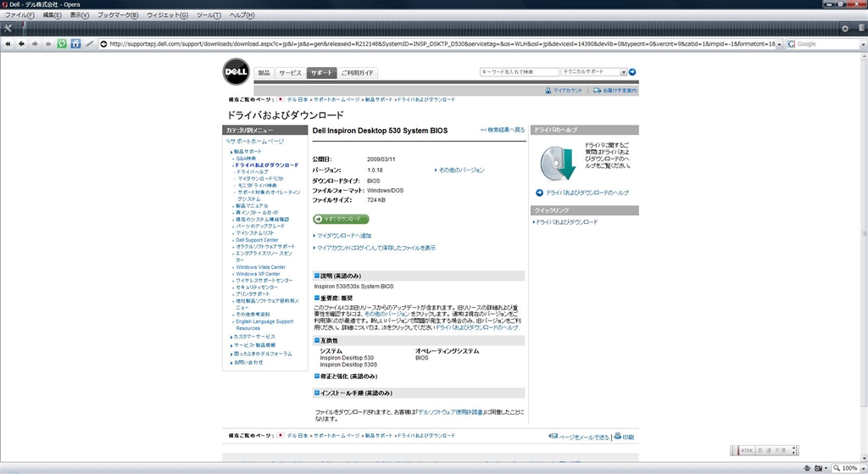
Task: Click ドライバおよびダウンロード under クイックリンク
Action: [565, 222]
